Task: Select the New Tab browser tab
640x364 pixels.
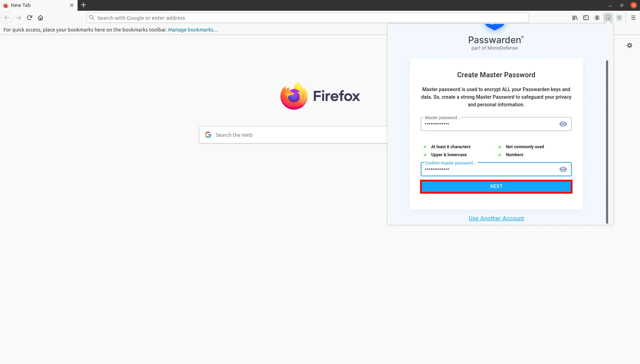Action: point(35,5)
